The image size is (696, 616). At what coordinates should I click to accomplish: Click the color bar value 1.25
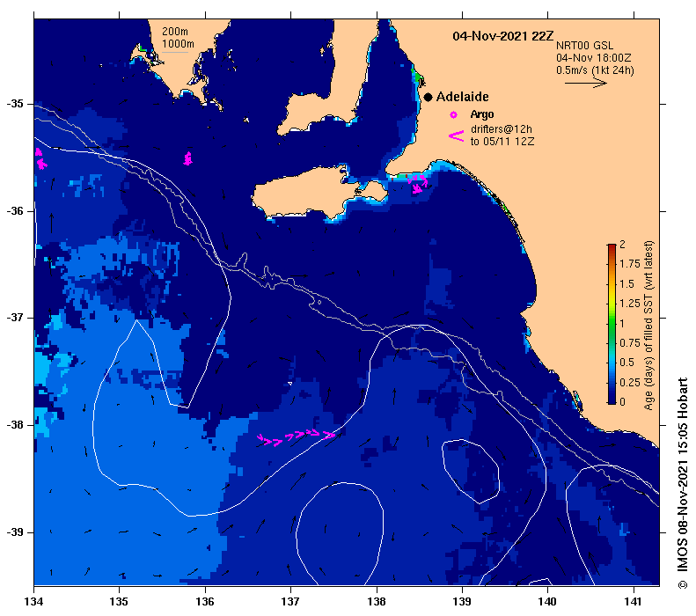point(630,304)
